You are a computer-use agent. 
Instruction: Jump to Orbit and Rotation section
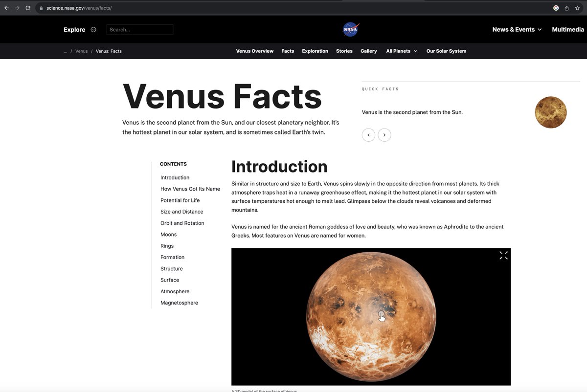click(x=182, y=223)
